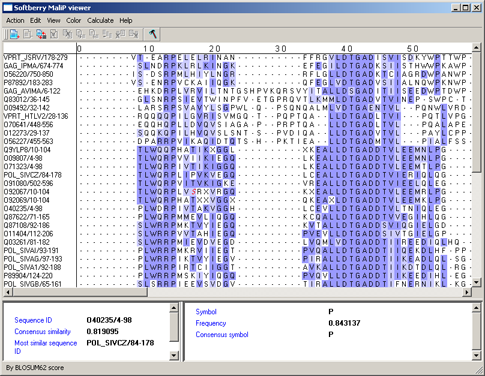Click the colored documents icon with red arrows

pyautogui.click(x=41, y=34)
